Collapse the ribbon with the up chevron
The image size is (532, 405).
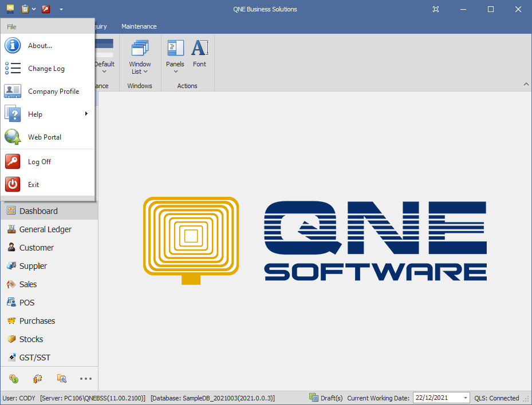(x=526, y=84)
